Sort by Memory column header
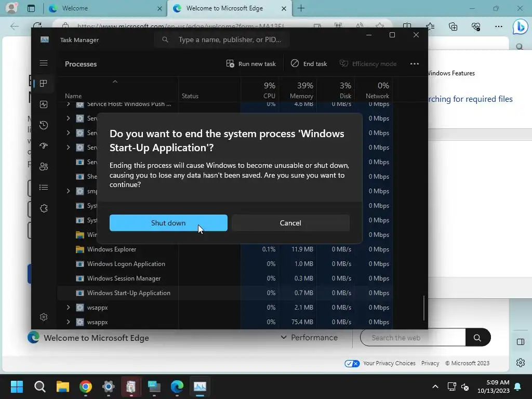 (298, 90)
